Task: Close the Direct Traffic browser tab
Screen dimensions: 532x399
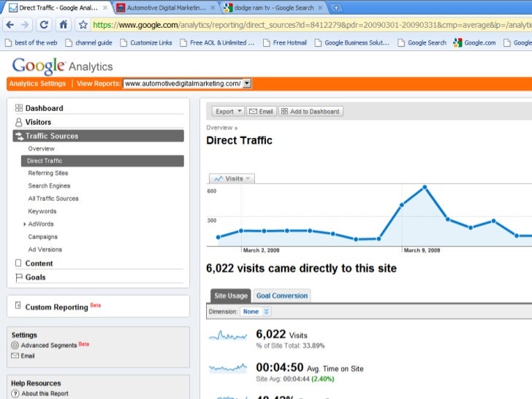Action: pyautogui.click(x=105, y=8)
